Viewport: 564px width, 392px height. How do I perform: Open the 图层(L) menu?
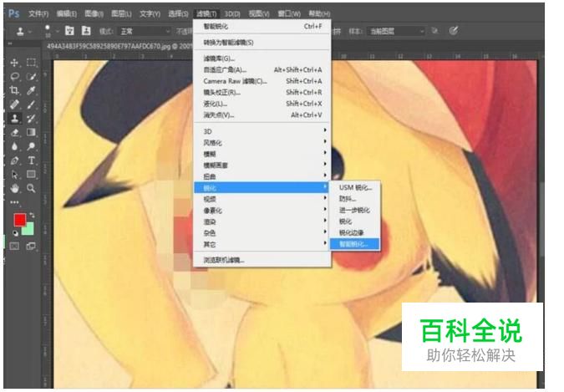(122, 13)
